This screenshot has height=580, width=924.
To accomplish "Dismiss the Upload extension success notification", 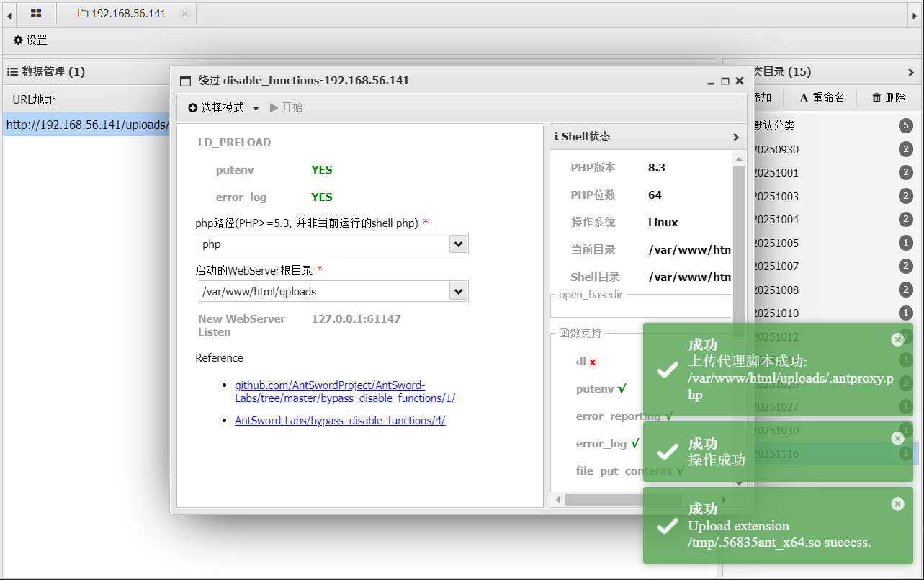I will [x=897, y=504].
